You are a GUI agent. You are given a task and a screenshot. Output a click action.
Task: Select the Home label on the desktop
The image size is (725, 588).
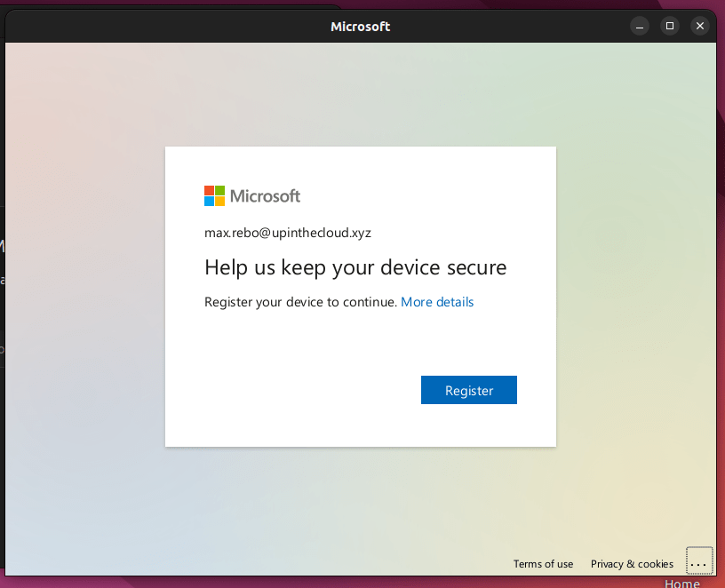coord(681,583)
